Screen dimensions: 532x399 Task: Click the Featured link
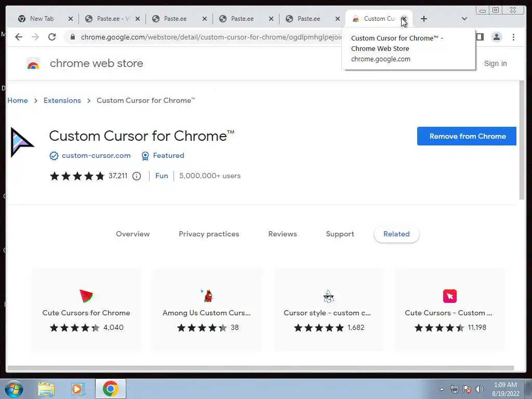169,156
